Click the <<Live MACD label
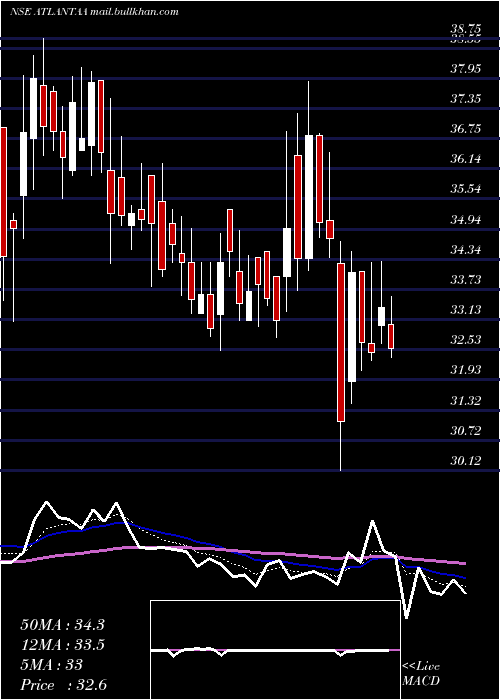Screen dimensions: 500x700 click(421, 674)
